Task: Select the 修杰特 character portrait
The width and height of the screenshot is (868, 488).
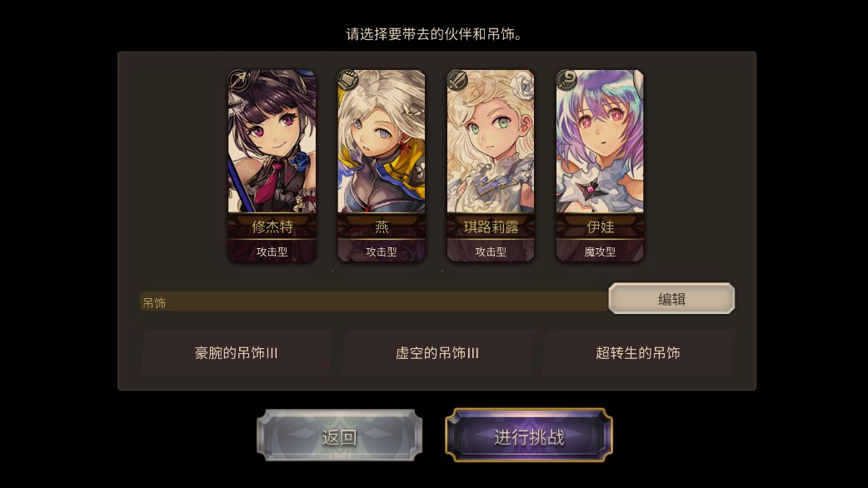Action: pos(272,141)
